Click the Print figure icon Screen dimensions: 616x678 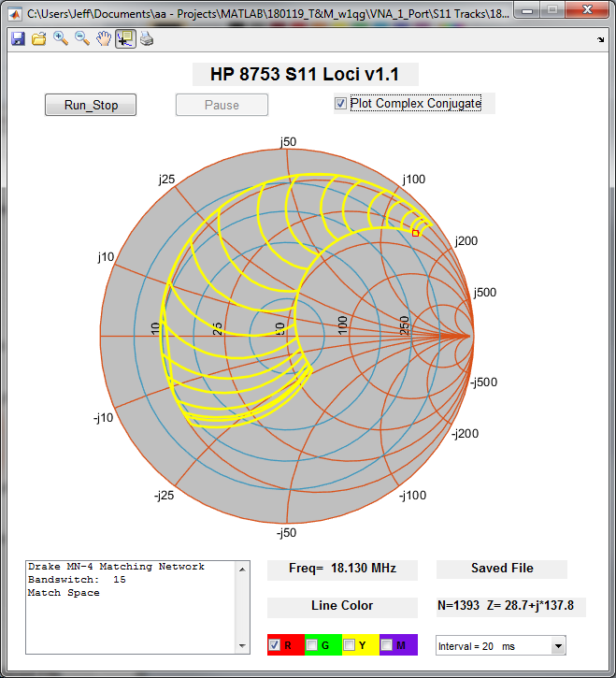(147, 39)
